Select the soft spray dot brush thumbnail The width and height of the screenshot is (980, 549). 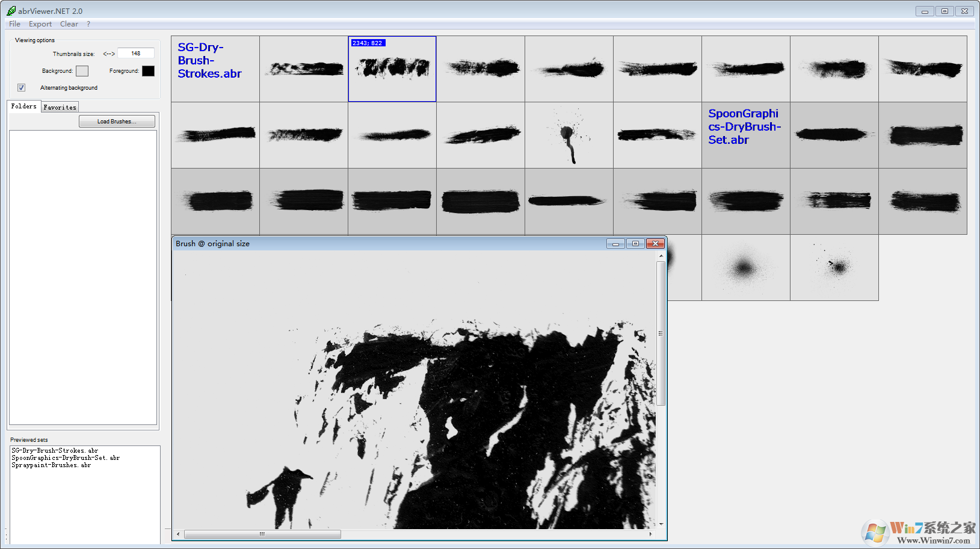[x=745, y=268]
